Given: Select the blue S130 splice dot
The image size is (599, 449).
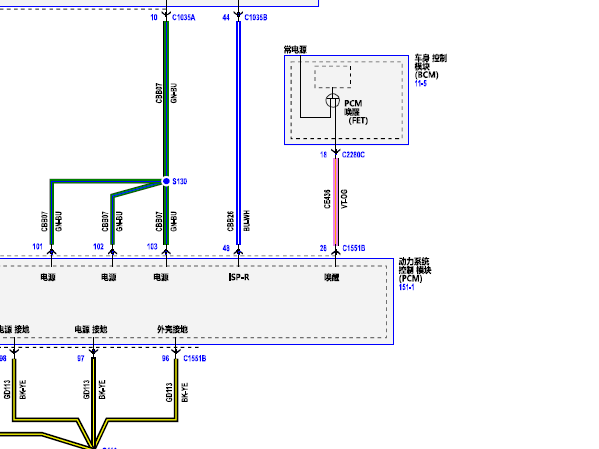Looking at the screenshot, I should pyautogui.click(x=166, y=181).
